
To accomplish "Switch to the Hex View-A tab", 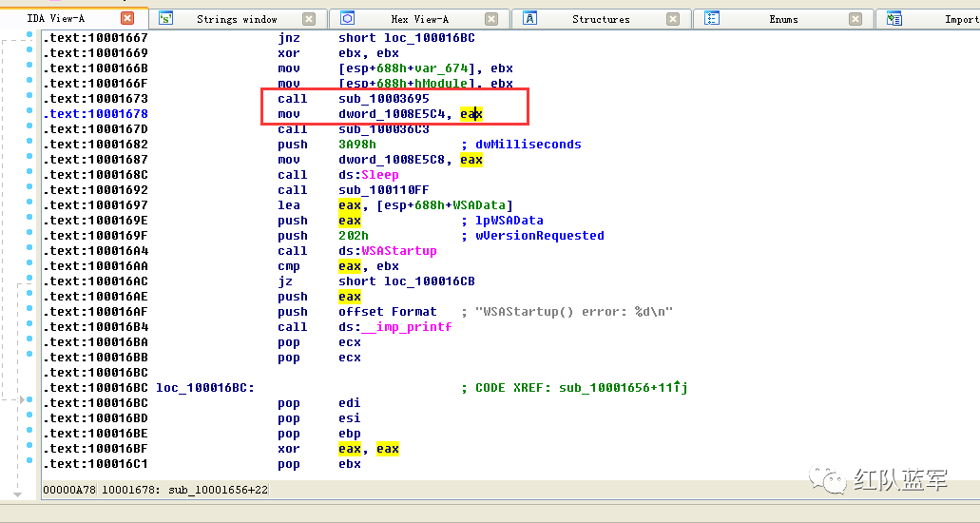I will (x=419, y=19).
